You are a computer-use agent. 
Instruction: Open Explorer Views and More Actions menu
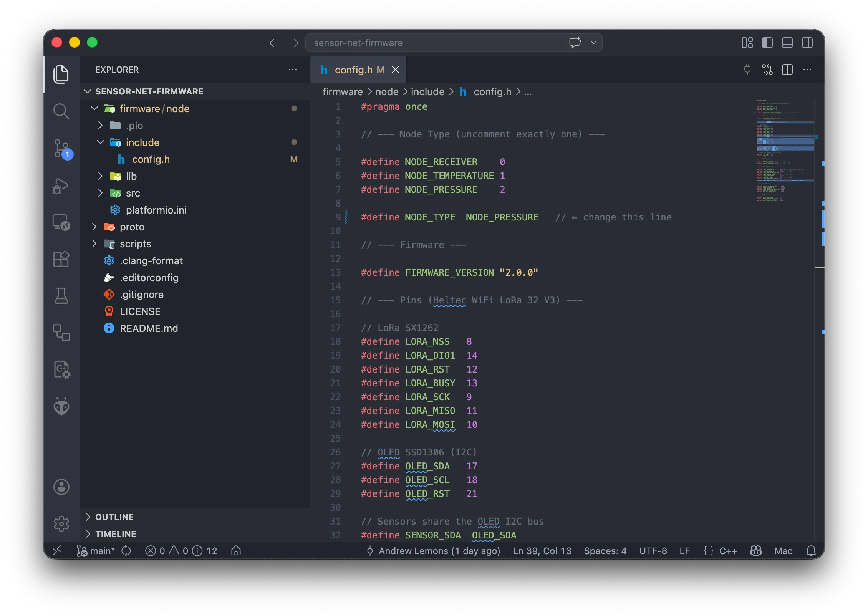coord(293,70)
